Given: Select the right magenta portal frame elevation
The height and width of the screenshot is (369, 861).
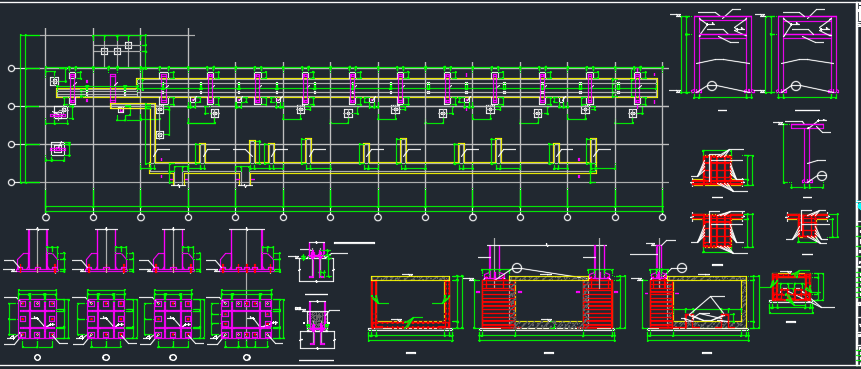Looking at the screenshot, I should 807,54.
